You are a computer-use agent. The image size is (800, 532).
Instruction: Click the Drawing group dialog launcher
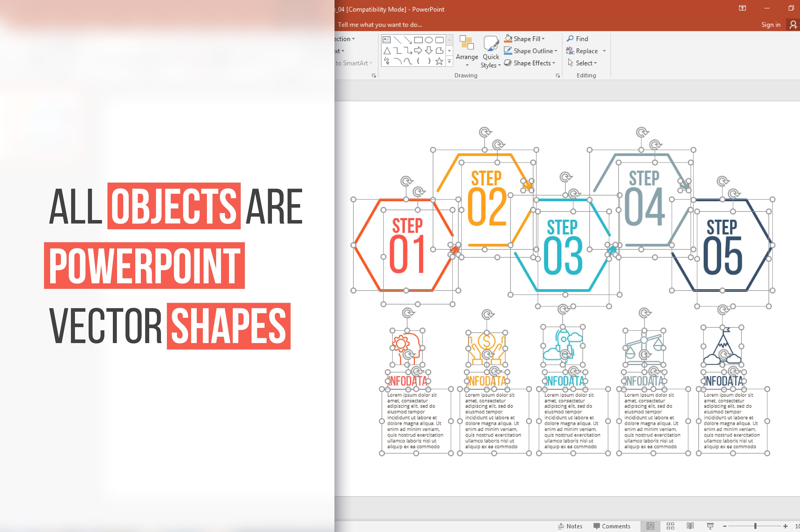tap(555, 76)
